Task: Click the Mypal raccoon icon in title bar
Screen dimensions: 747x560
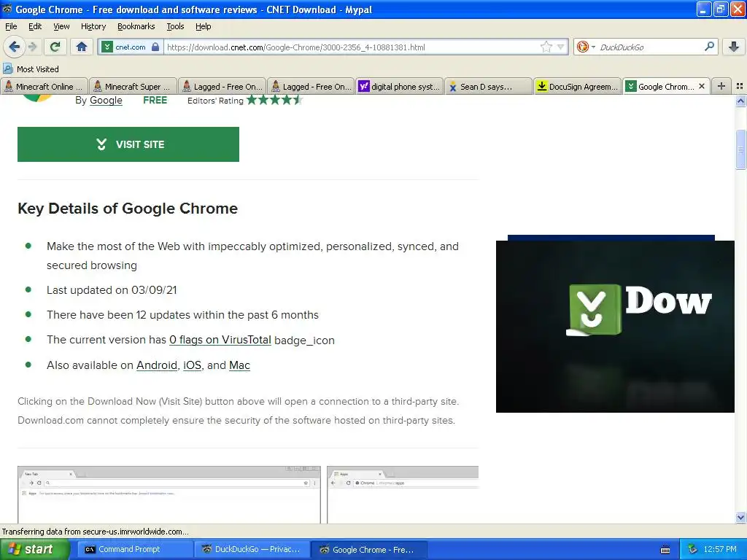Action: click(x=7, y=9)
